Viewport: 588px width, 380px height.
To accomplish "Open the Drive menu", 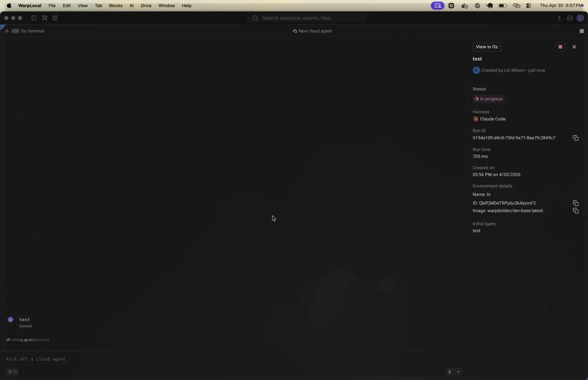I will [146, 6].
